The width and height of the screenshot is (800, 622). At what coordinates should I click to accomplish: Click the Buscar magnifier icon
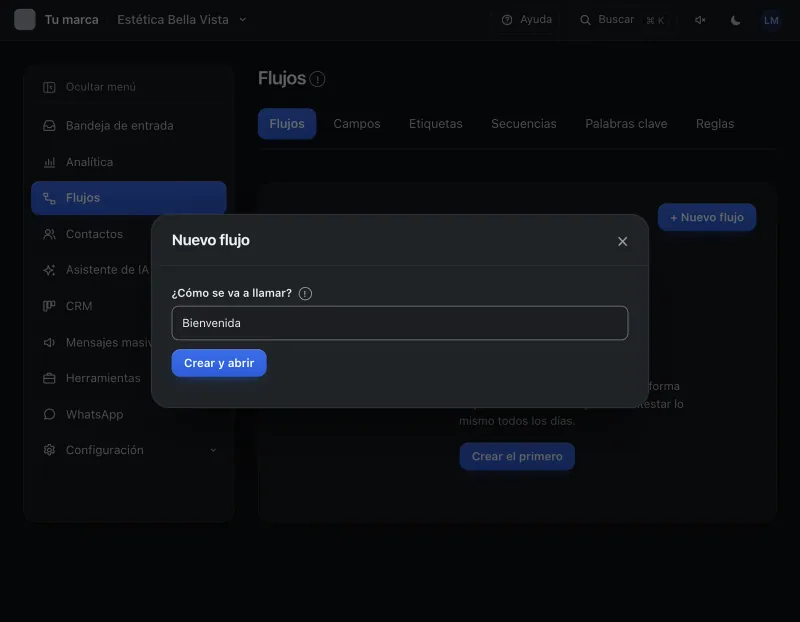(585, 20)
